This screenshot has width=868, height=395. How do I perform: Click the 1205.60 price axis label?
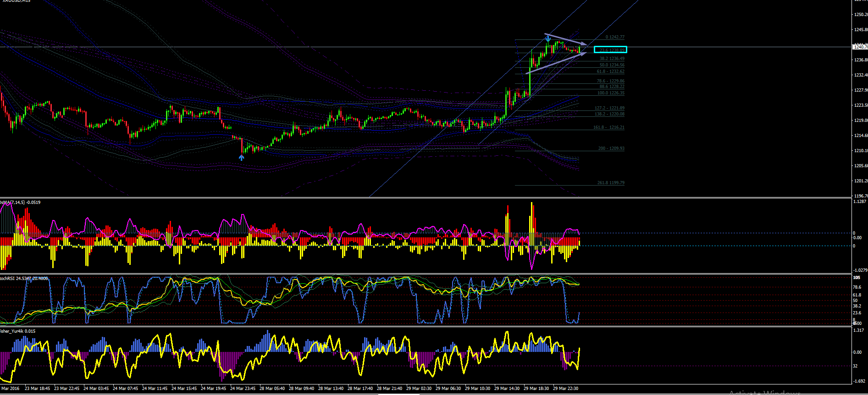(x=860, y=166)
